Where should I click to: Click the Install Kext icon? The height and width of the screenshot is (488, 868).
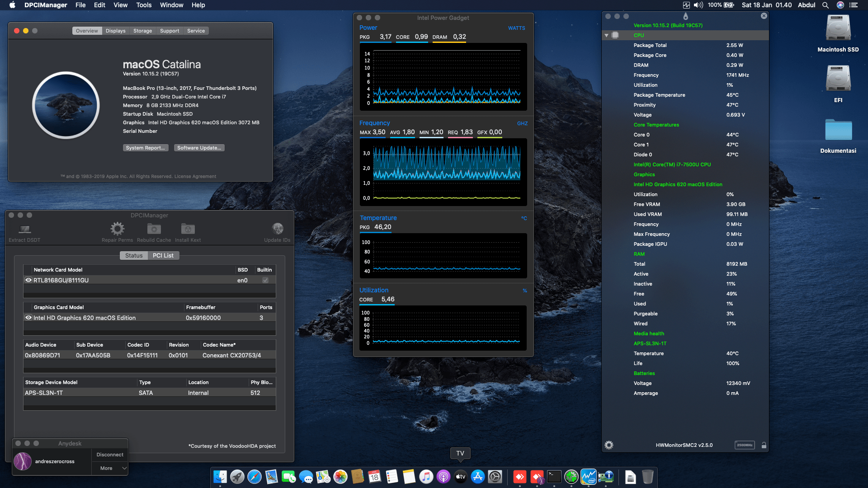[x=188, y=229]
